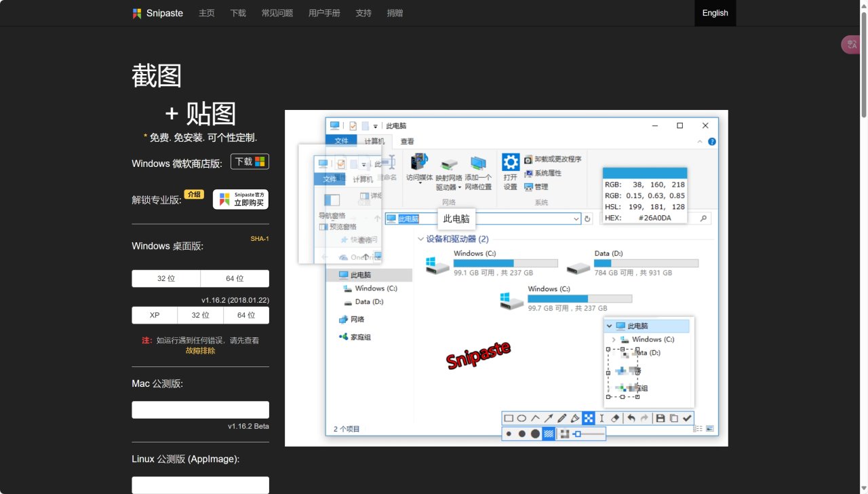Switch site language to English
This screenshot has height=494, width=868.
[715, 13]
